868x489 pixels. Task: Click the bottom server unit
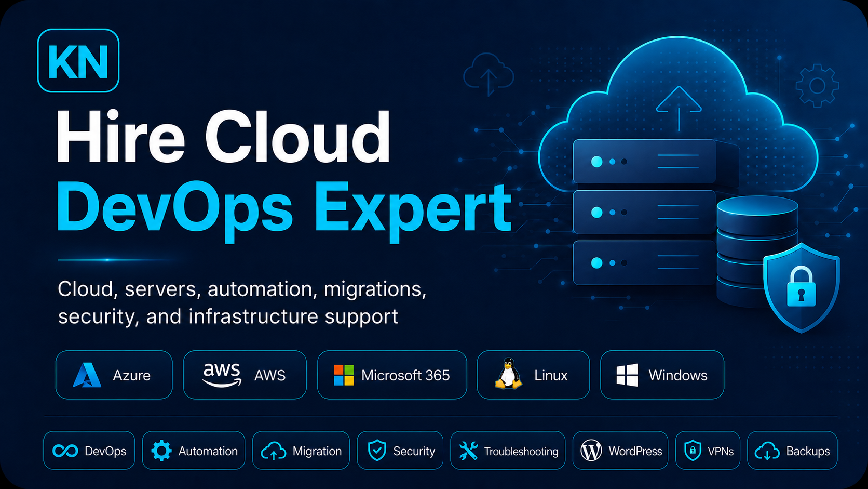[x=645, y=263]
